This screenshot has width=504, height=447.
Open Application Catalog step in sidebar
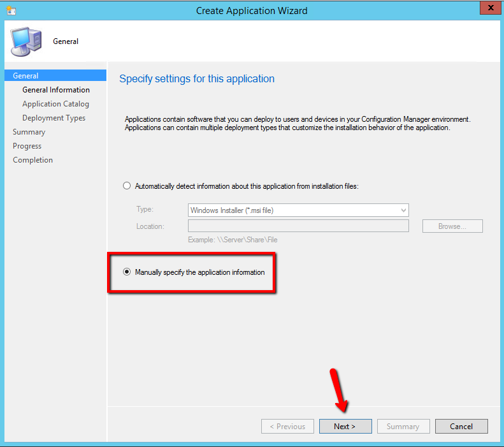pos(55,104)
